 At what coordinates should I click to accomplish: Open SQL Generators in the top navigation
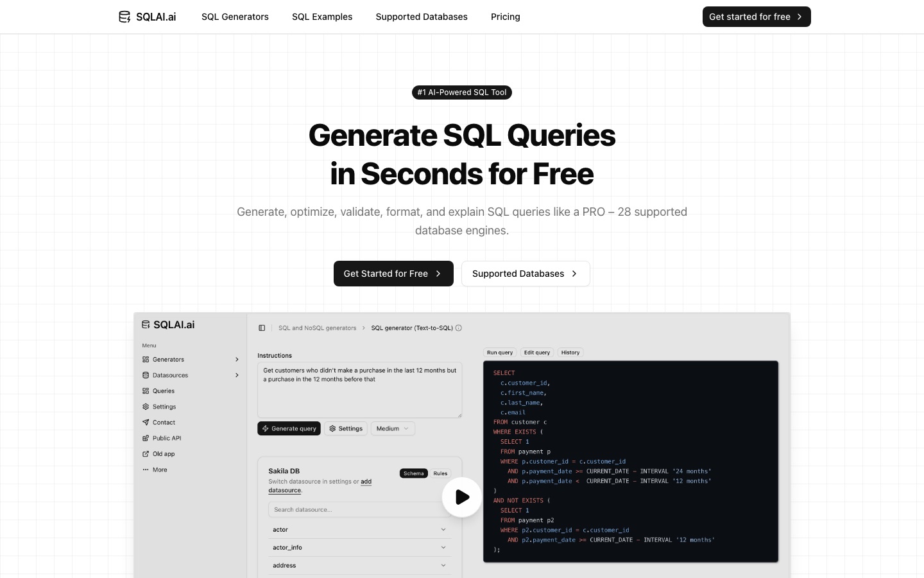click(235, 17)
